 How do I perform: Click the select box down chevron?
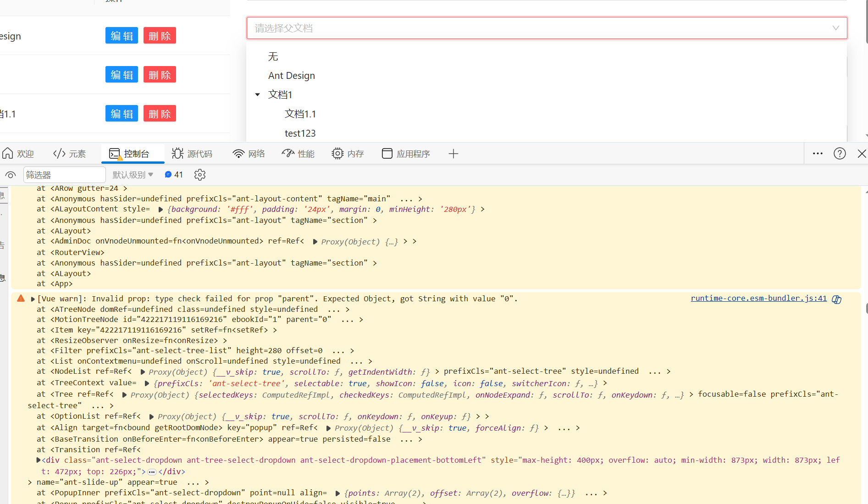(836, 28)
